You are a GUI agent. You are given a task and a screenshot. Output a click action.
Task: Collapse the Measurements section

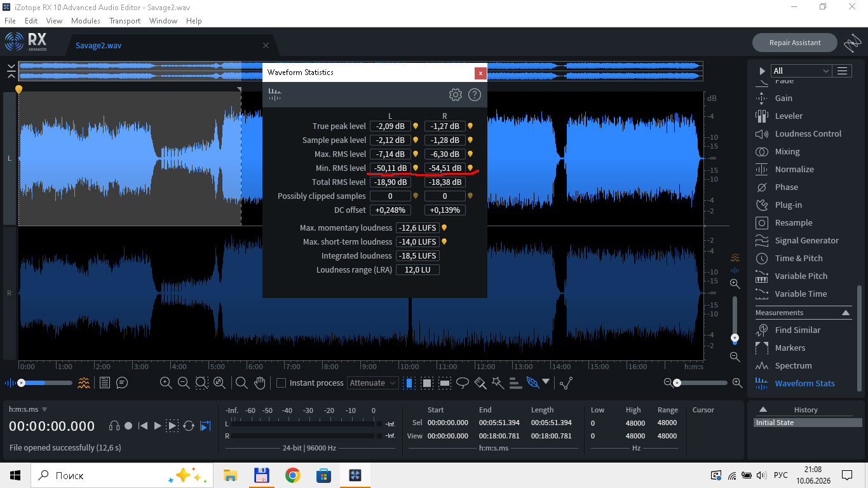tap(846, 313)
